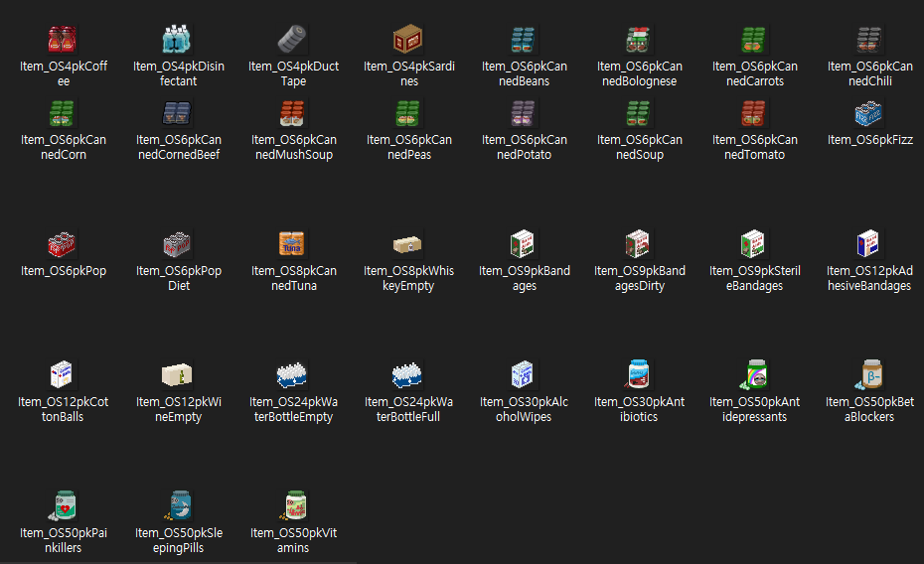
Task: Click the label "Item_OS6pkCannedPotato"
Action: pos(525,147)
